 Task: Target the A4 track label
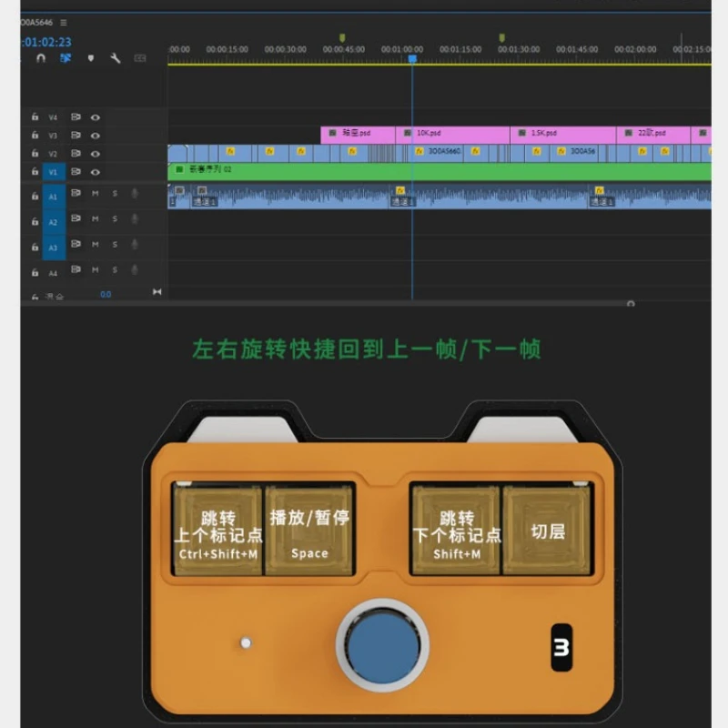tap(53, 274)
